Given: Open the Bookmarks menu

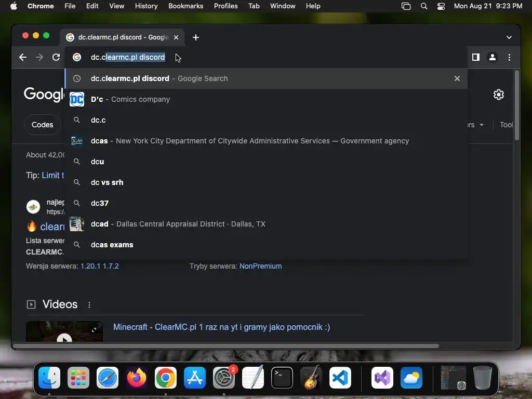Looking at the screenshot, I should [x=186, y=6].
